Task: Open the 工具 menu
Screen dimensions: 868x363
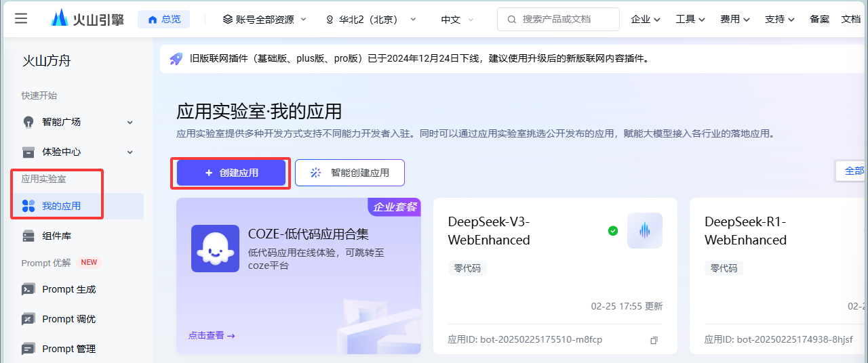Action: [690, 19]
